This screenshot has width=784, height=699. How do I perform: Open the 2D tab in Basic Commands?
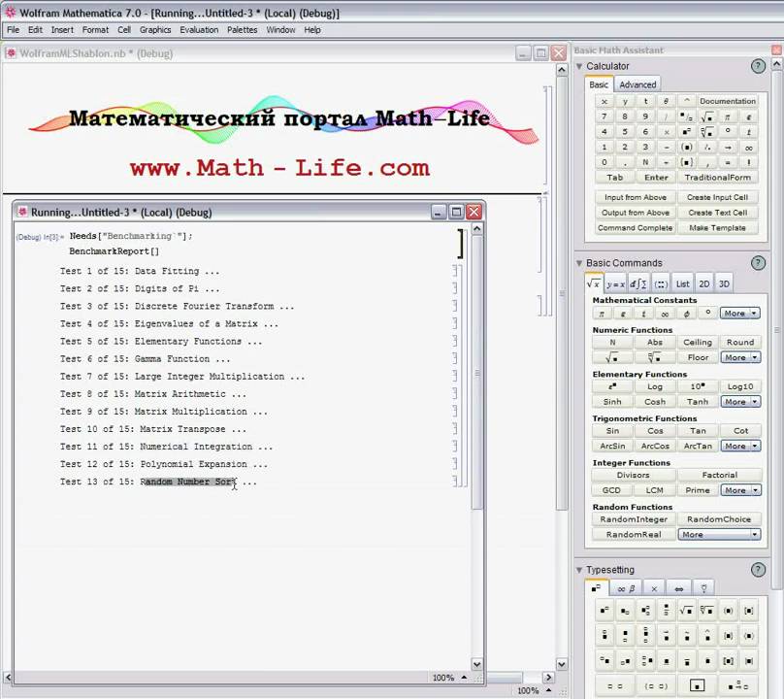(704, 284)
